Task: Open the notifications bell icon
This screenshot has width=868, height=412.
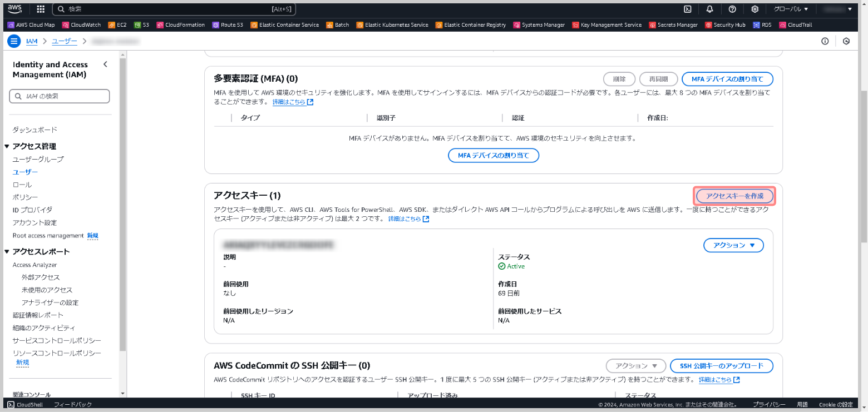Action: pos(710,9)
